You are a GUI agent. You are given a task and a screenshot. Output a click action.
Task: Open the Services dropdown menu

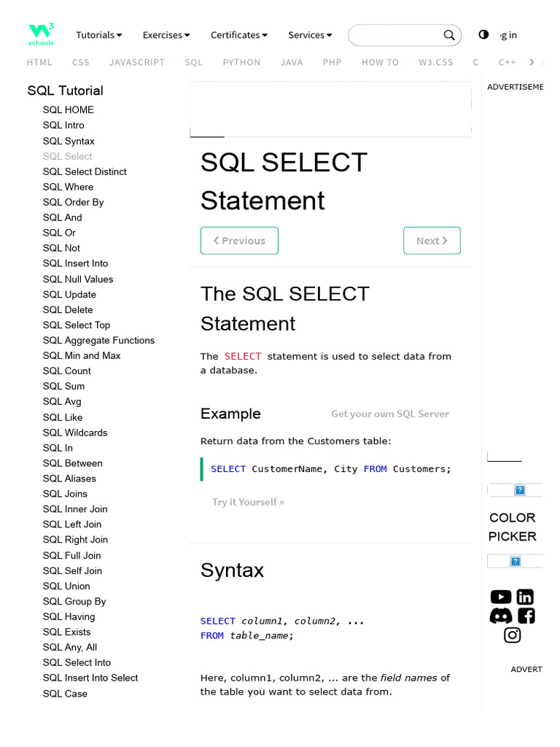(310, 35)
